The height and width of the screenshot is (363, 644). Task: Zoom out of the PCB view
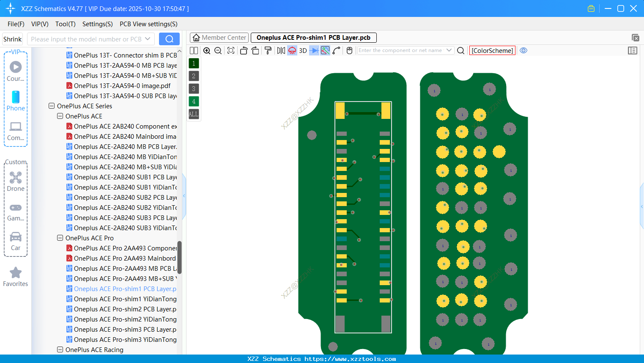point(218,51)
